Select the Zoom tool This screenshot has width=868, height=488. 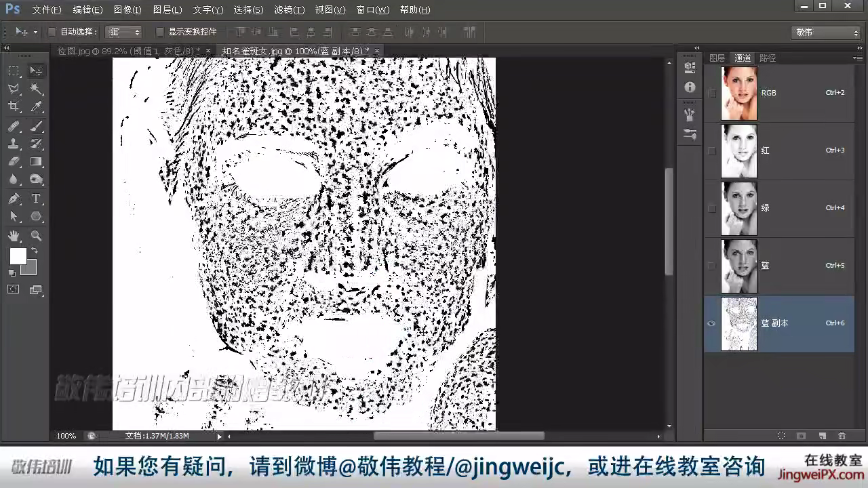tap(36, 236)
